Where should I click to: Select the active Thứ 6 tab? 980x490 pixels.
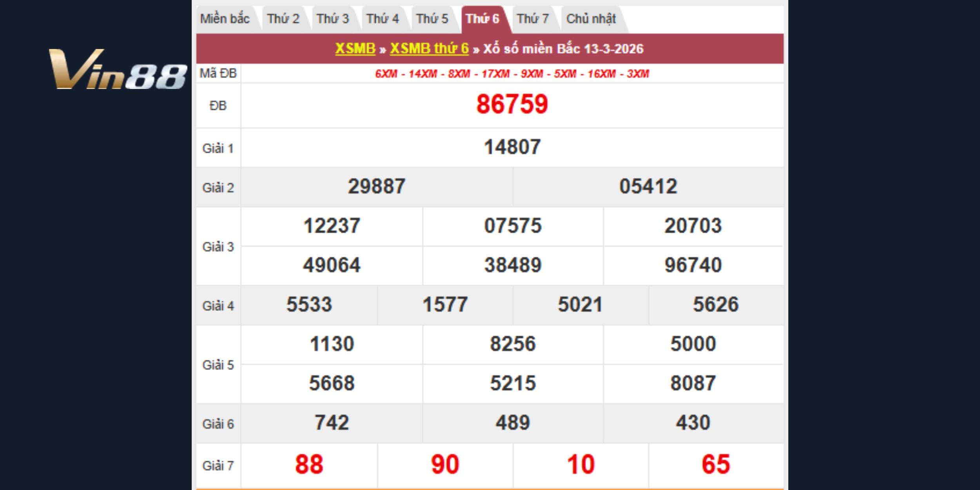tap(482, 19)
